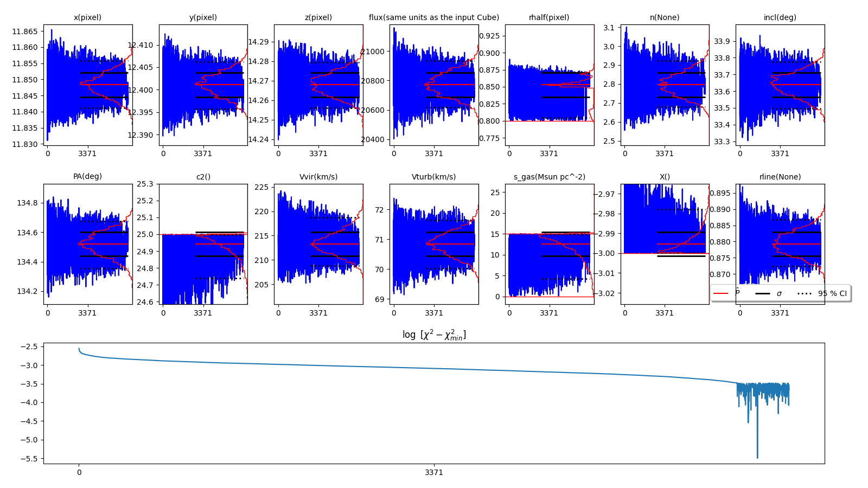Image resolution: width=868 pixels, height=488 pixels.
Task: Select the c2() chain plot
Action: click(203, 244)
